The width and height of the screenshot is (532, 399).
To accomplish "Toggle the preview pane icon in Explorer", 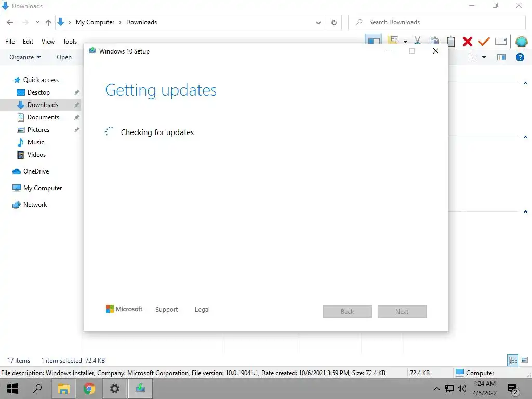I will (501, 57).
